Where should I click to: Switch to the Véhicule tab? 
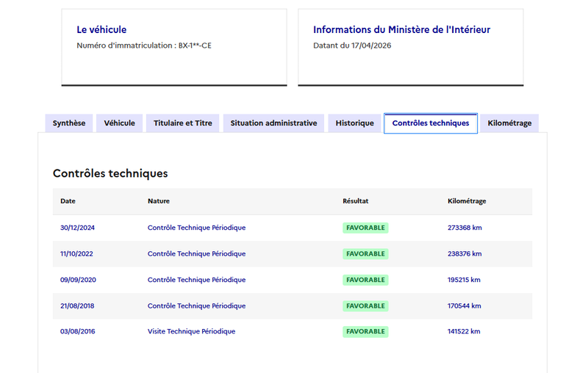click(119, 123)
